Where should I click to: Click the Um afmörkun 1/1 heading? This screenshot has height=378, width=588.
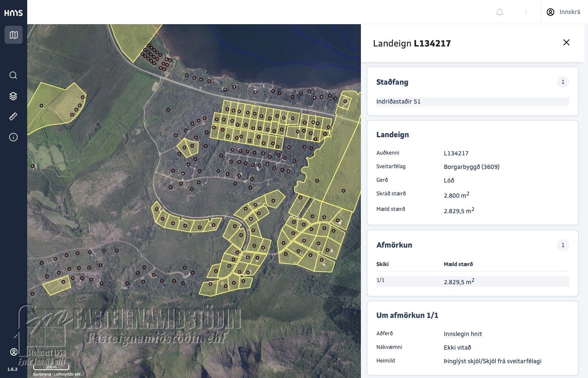point(407,315)
